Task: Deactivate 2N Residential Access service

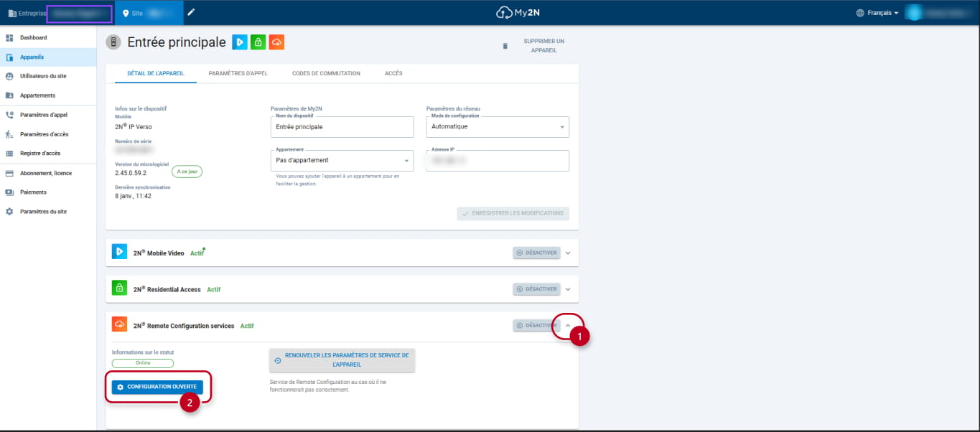Action: [536, 289]
